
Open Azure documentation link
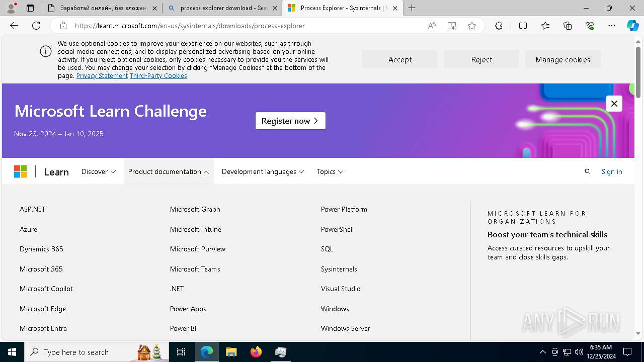(x=28, y=229)
